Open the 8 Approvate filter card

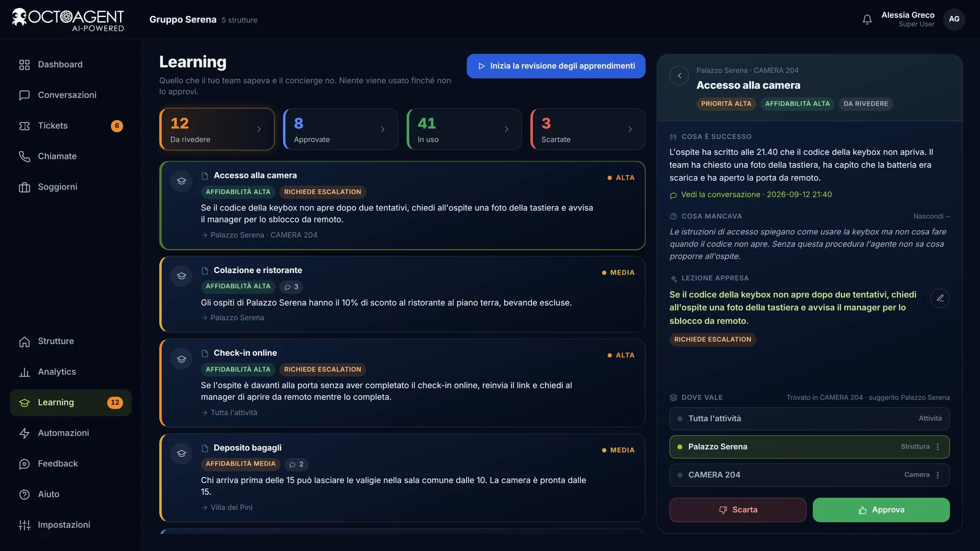341,129
